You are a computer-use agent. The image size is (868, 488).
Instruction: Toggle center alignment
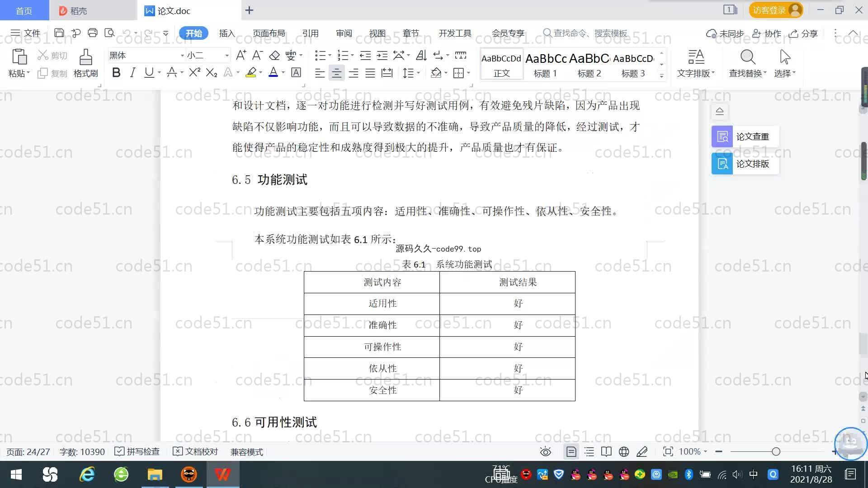(x=336, y=73)
